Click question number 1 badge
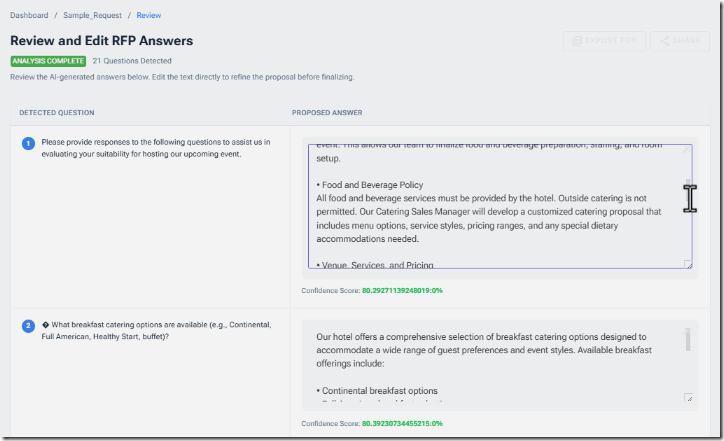This screenshot has height=441, width=724. [x=28, y=143]
